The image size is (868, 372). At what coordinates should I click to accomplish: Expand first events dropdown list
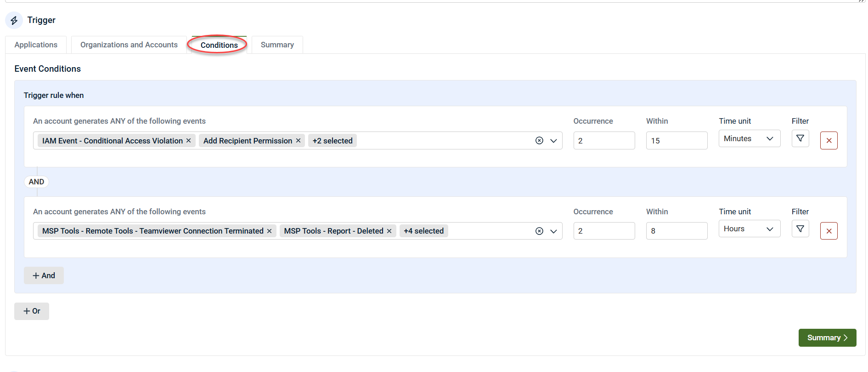tap(553, 141)
